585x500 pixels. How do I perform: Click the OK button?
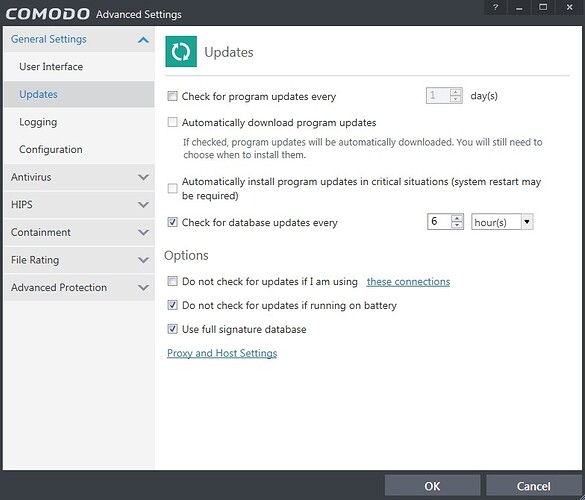[x=432, y=486]
